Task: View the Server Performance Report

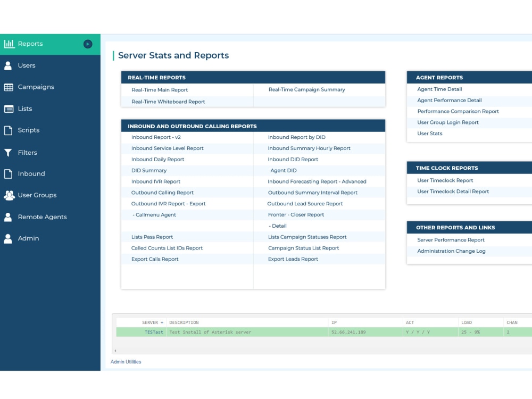Action: point(450,240)
